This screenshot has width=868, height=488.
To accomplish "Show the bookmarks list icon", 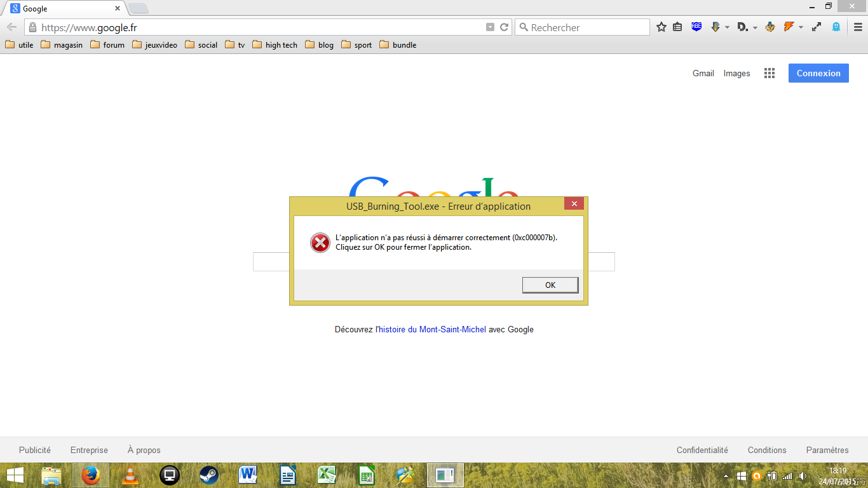I will (677, 27).
